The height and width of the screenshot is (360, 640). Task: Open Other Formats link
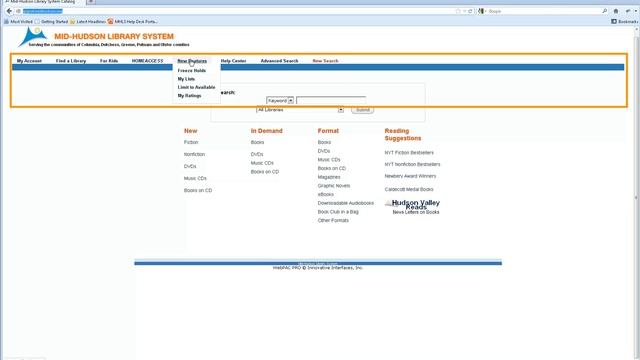pos(333,220)
